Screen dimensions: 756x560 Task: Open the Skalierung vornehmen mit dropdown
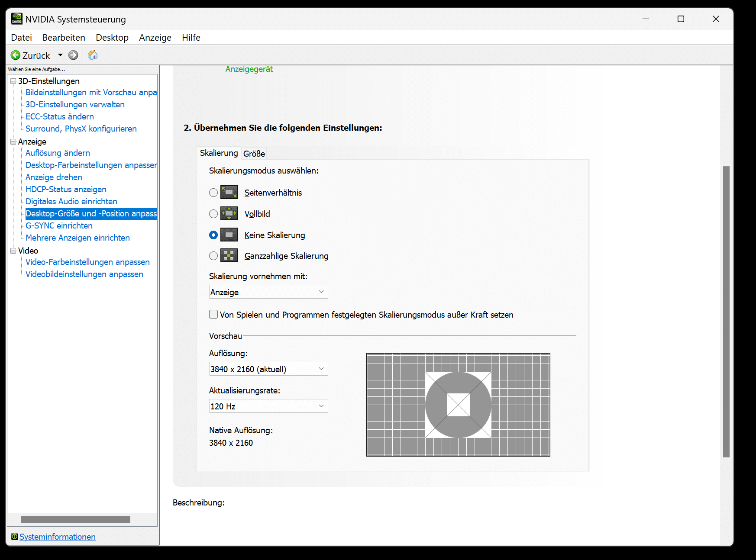tap(268, 292)
